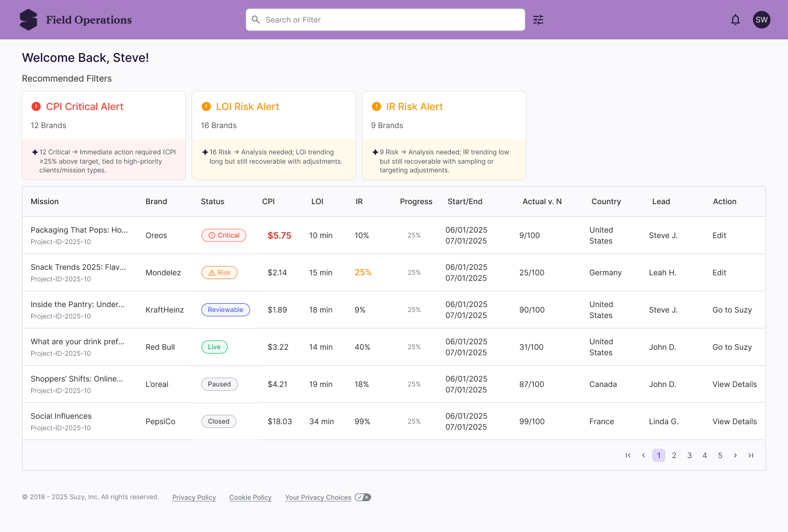The image size is (788, 532).
Task: Go to the next page arrow
Action: (x=735, y=455)
